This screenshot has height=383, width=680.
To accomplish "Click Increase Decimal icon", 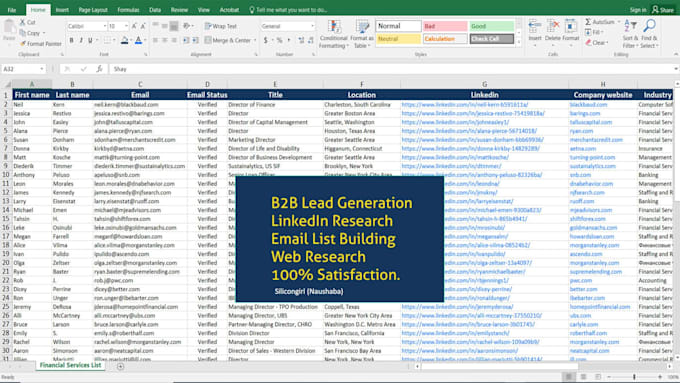I will point(301,40).
